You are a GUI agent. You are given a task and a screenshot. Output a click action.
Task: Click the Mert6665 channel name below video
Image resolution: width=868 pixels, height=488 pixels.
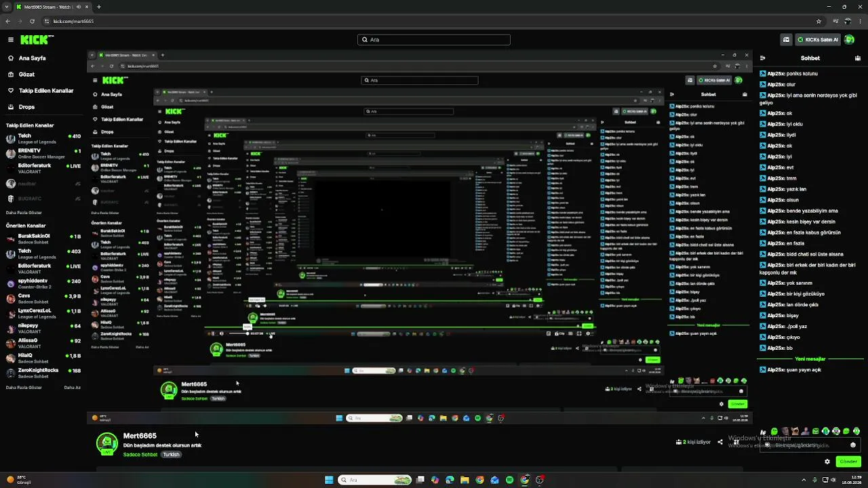(x=140, y=436)
